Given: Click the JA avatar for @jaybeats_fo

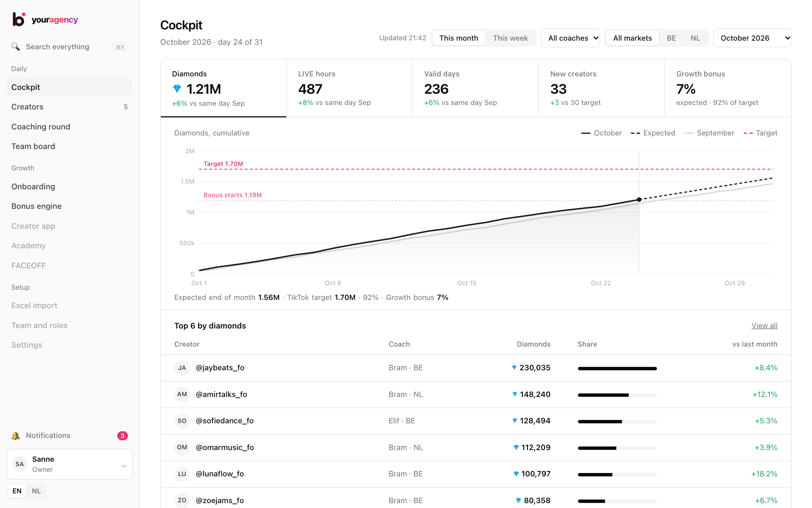Looking at the screenshot, I should click(182, 368).
